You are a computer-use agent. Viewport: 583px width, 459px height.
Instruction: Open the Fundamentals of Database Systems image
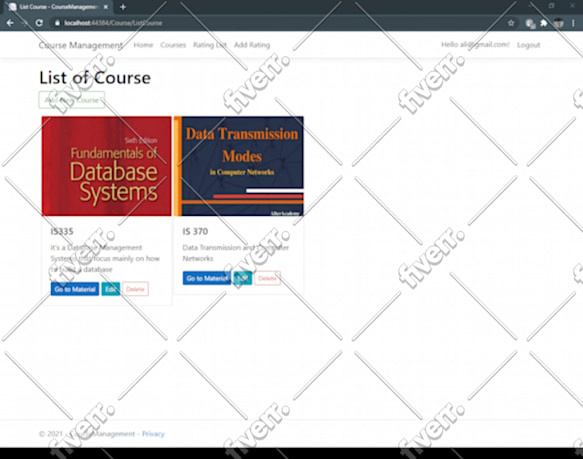click(106, 166)
